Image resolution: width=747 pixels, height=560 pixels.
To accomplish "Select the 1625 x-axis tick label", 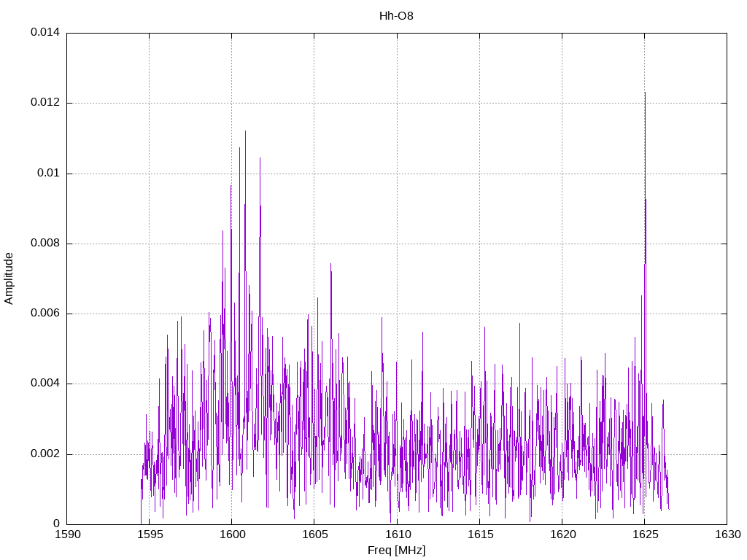I will (x=644, y=534).
